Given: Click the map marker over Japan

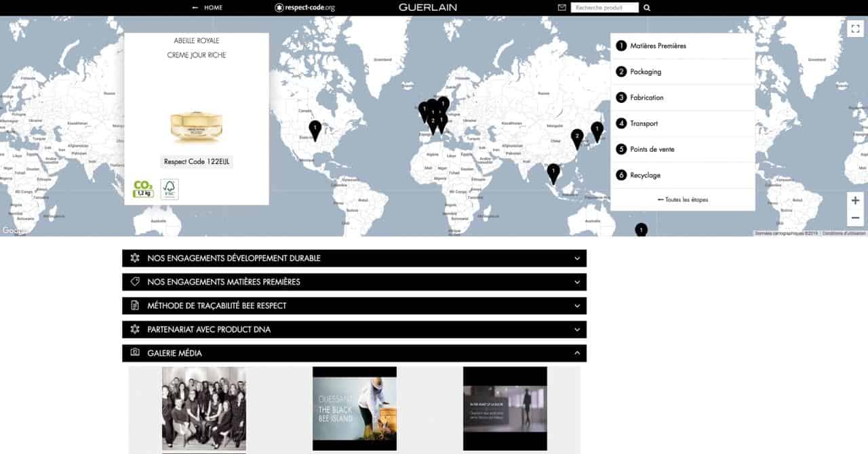Looking at the screenshot, I should [x=597, y=131].
